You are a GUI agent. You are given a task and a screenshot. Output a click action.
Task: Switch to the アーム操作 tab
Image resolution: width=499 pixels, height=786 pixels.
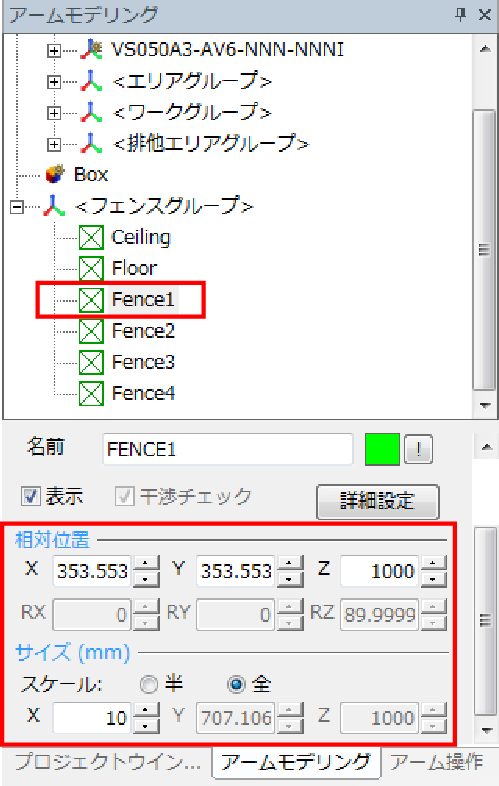point(436,762)
